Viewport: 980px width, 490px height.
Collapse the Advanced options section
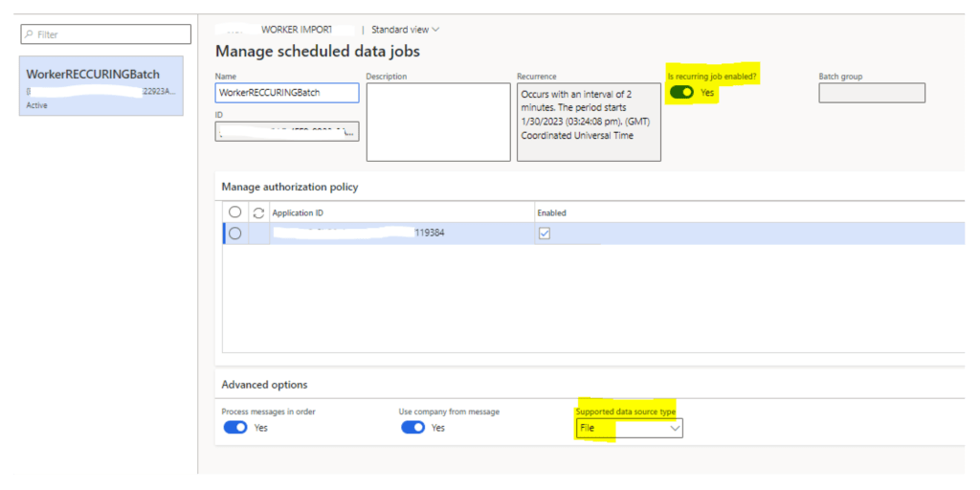point(265,385)
